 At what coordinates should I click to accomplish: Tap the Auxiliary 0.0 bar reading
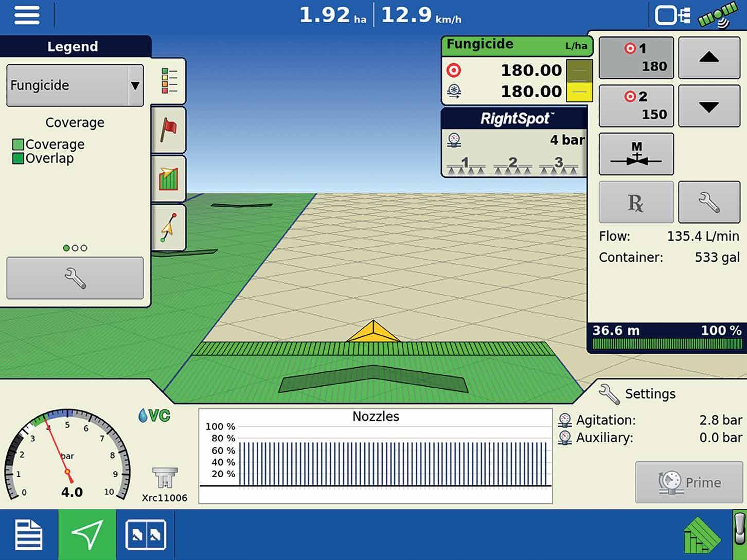(721, 438)
